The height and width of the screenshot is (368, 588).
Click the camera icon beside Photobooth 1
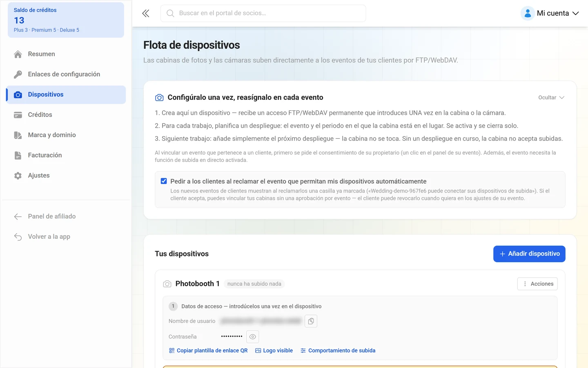coord(167,284)
